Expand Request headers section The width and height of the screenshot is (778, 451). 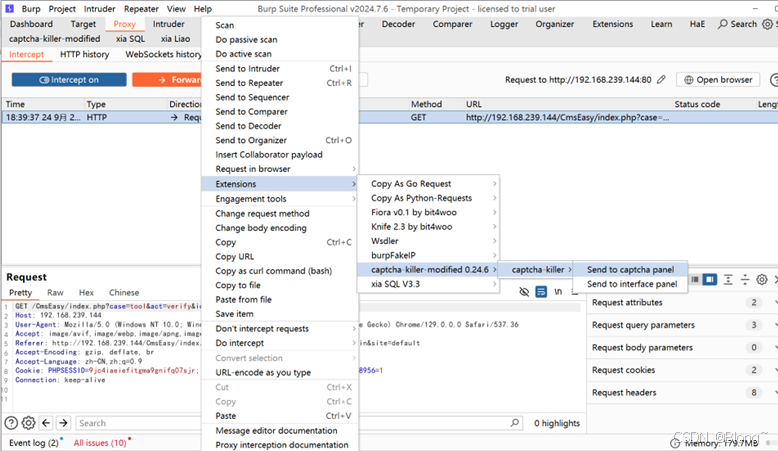[682, 392]
